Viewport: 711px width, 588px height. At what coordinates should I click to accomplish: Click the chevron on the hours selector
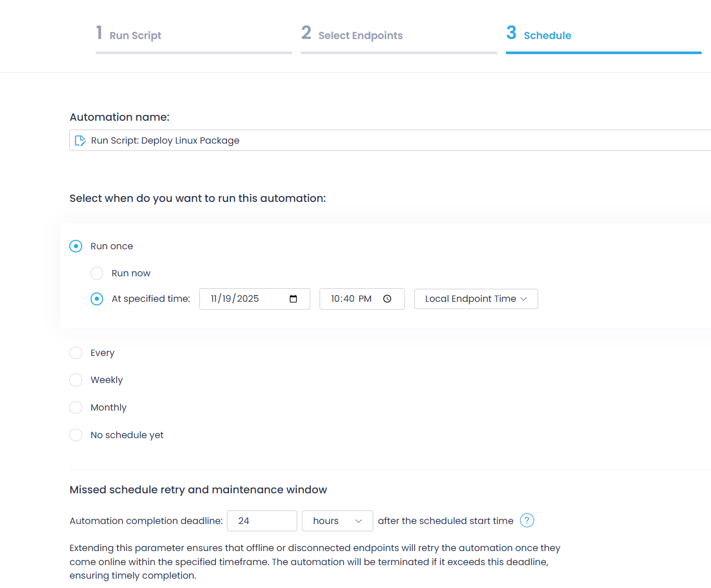coord(359,520)
